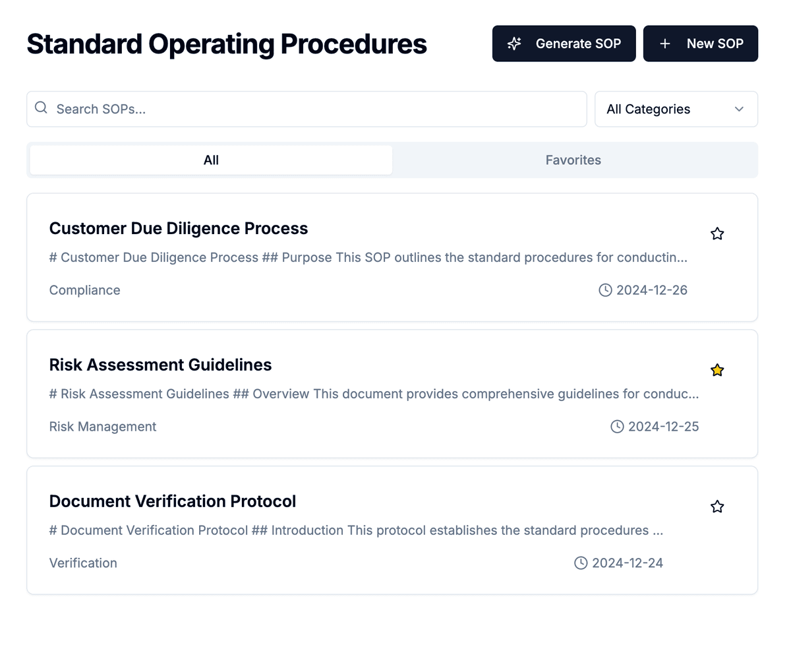Toggle the star on Document Verification Protocol
The height and width of the screenshot is (672, 791).
coord(717,506)
